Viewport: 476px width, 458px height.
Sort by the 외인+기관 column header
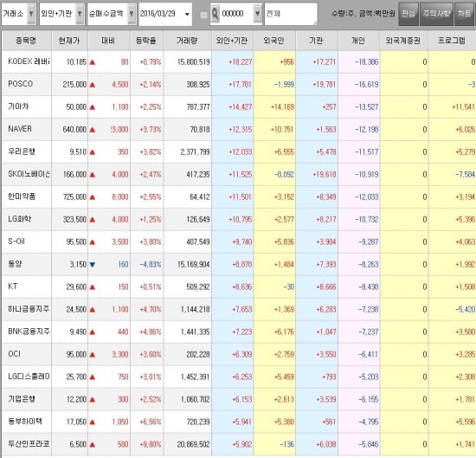(232, 41)
